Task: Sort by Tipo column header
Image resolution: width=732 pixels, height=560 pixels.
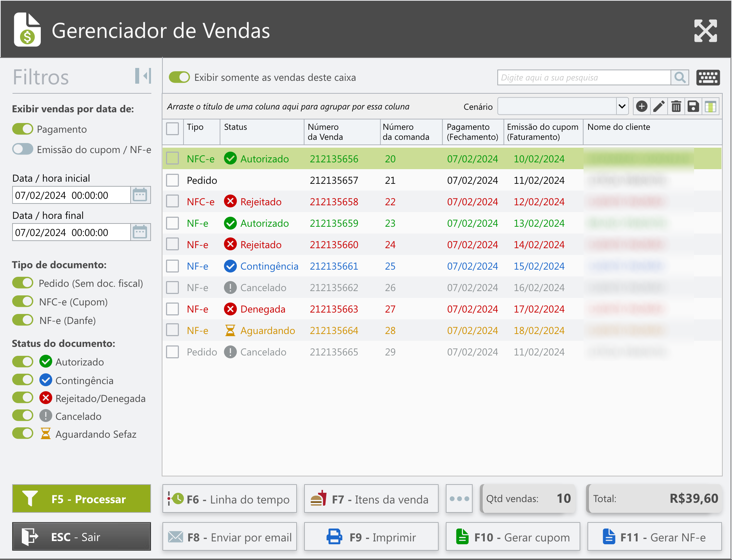Action: (202, 132)
